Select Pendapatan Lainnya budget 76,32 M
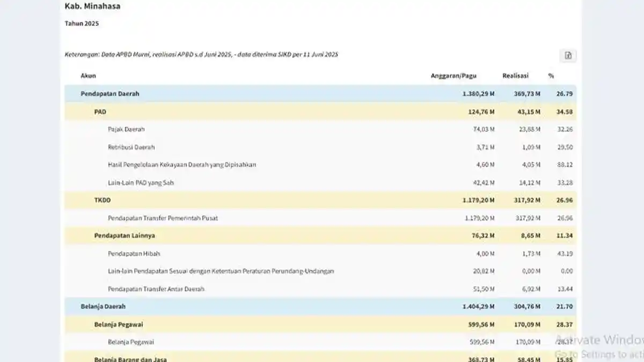The width and height of the screenshot is (644, 362). [x=483, y=235]
